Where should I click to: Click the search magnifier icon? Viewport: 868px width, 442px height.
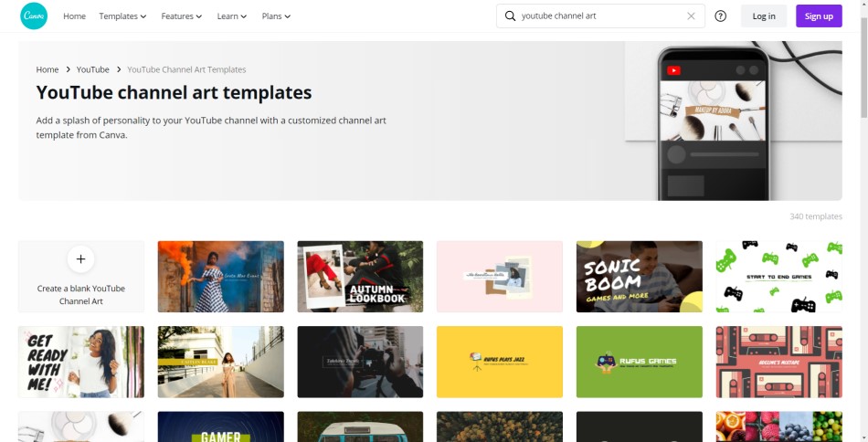pyautogui.click(x=511, y=16)
